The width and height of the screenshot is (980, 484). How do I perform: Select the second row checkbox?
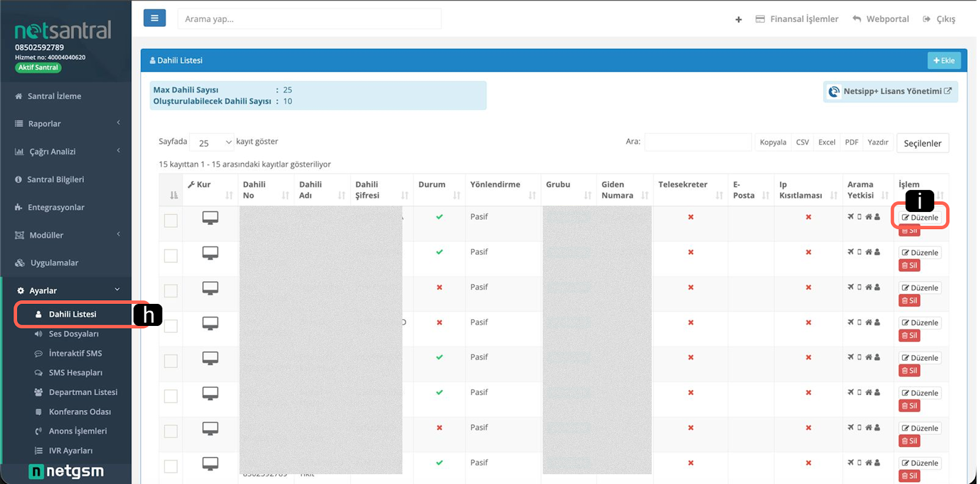[171, 255]
